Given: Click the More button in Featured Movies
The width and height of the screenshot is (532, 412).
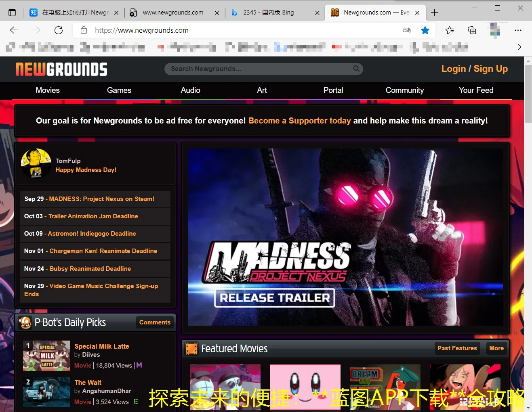Looking at the screenshot, I should click(496, 348).
